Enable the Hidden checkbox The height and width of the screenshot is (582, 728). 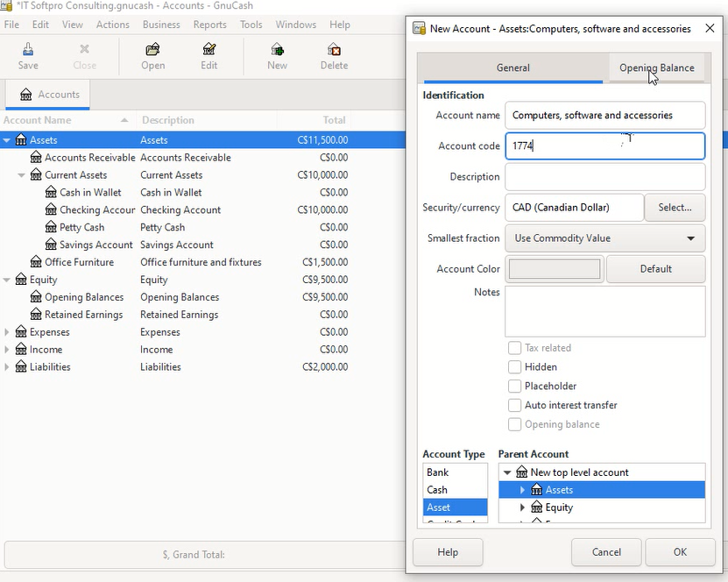515,367
